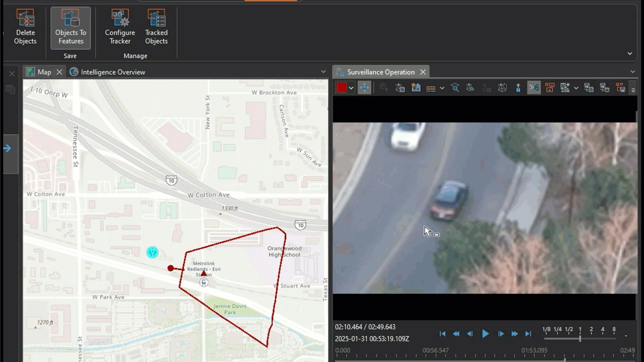Toggle follow video frame centering
The height and width of the screenshot is (362, 644).
tap(364, 87)
